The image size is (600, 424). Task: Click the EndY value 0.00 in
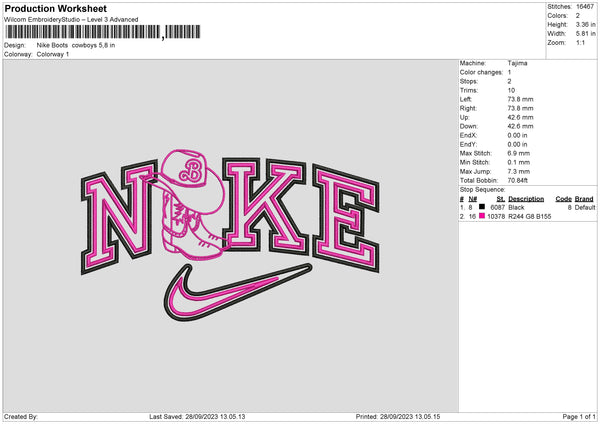pos(517,144)
